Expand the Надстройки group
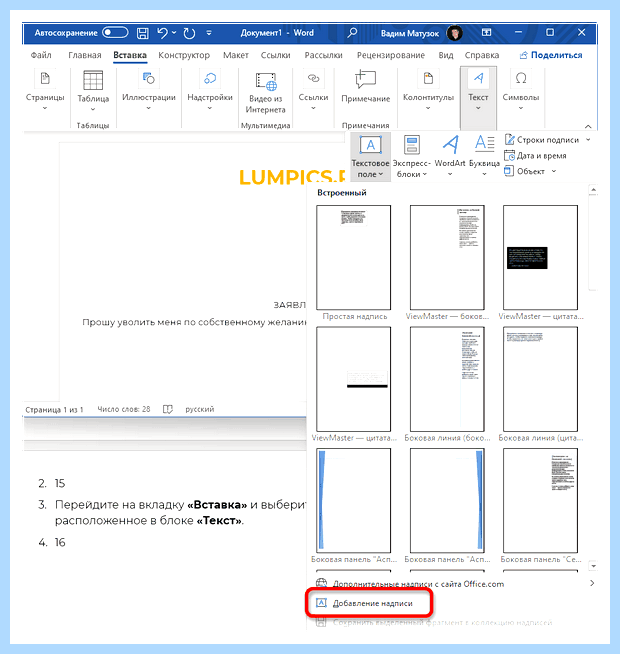 click(210, 91)
